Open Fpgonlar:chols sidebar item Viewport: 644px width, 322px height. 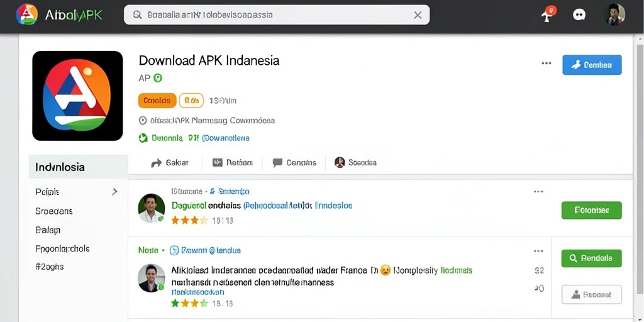point(62,249)
